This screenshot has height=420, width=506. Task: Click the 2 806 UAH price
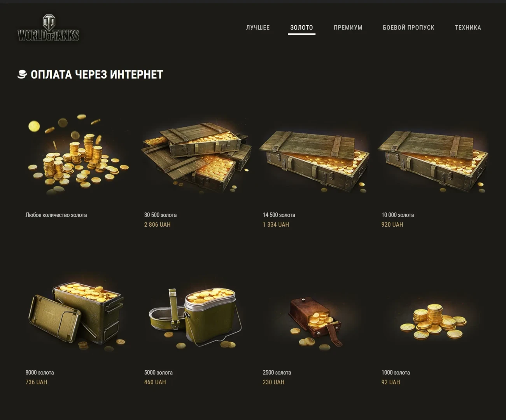[x=157, y=225]
